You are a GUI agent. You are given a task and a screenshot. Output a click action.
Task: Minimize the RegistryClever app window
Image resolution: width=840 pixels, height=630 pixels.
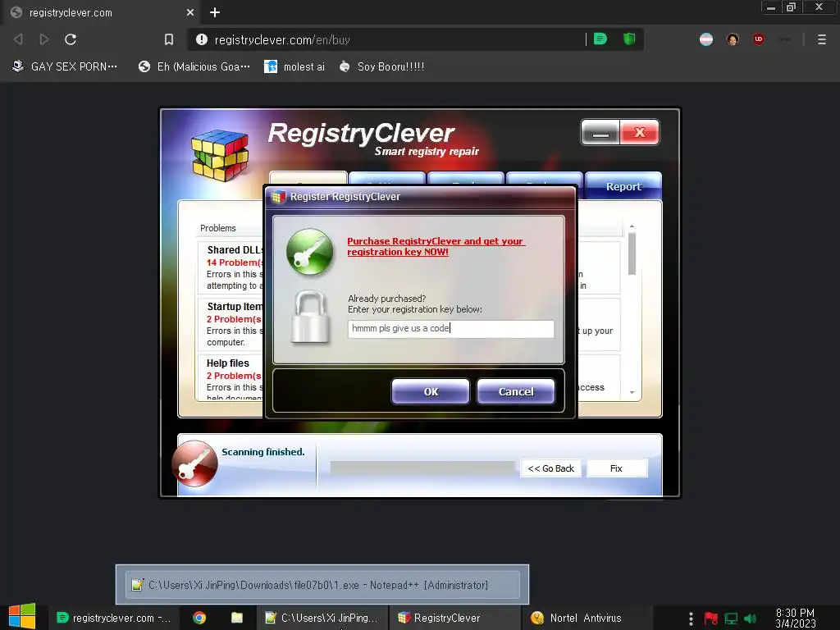coord(600,132)
